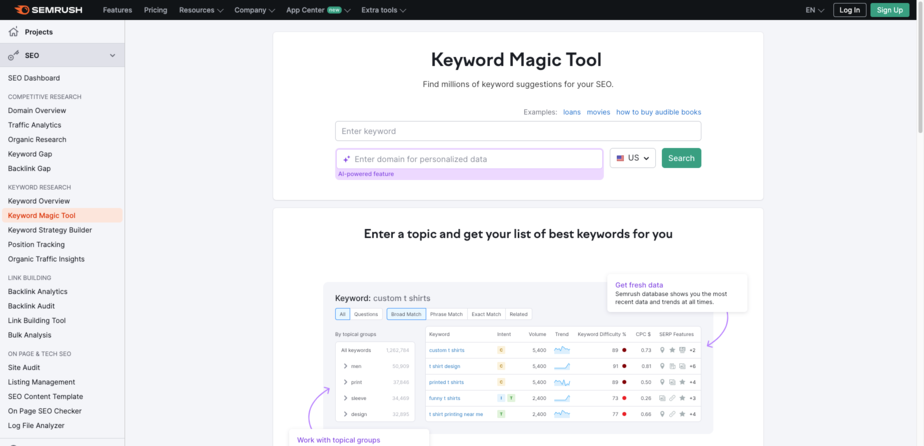Open the US country dropdown
The width and height of the screenshot is (924, 446).
pyautogui.click(x=632, y=158)
